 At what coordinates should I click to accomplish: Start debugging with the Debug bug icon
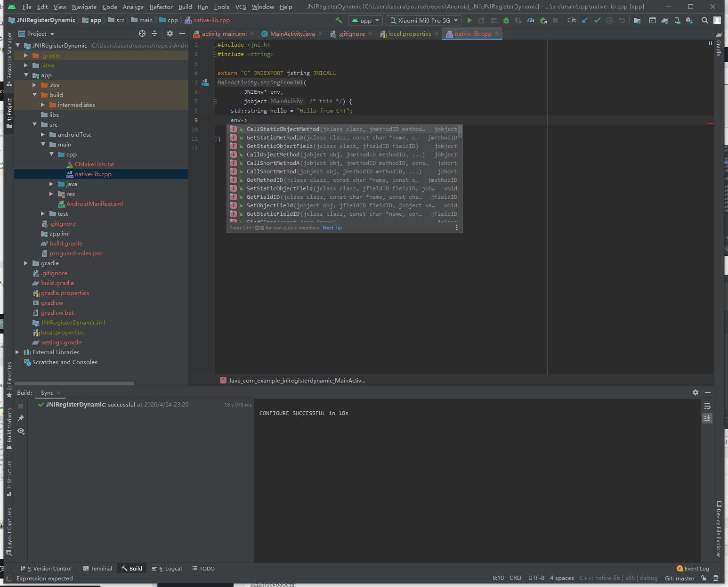(x=506, y=20)
